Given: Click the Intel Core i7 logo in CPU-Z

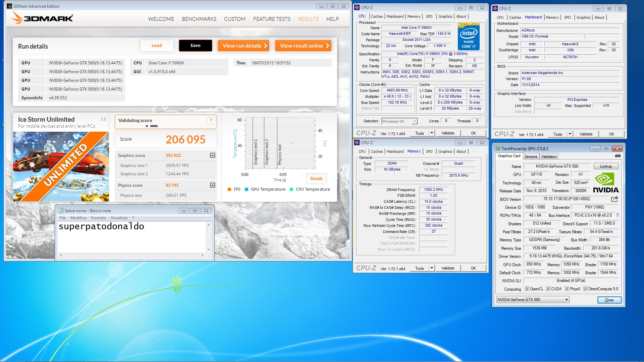Looking at the screenshot, I should (469, 37).
